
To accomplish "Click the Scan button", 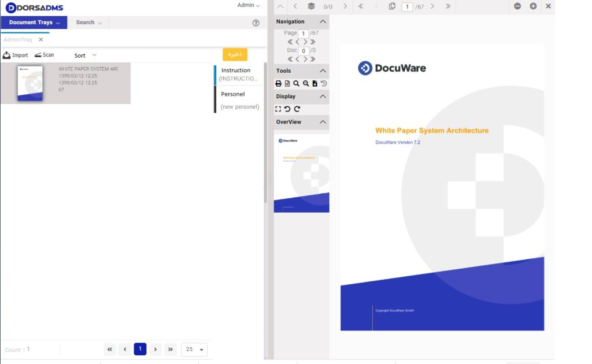I will (44, 55).
